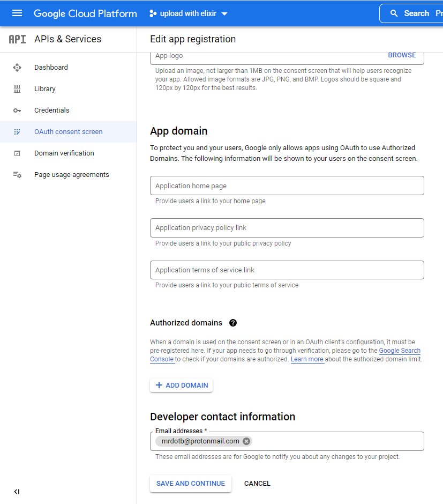Image resolution: width=443 pixels, height=504 pixels.
Task: Click the Library icon in sidebar
Action: [x=17, y=89]
